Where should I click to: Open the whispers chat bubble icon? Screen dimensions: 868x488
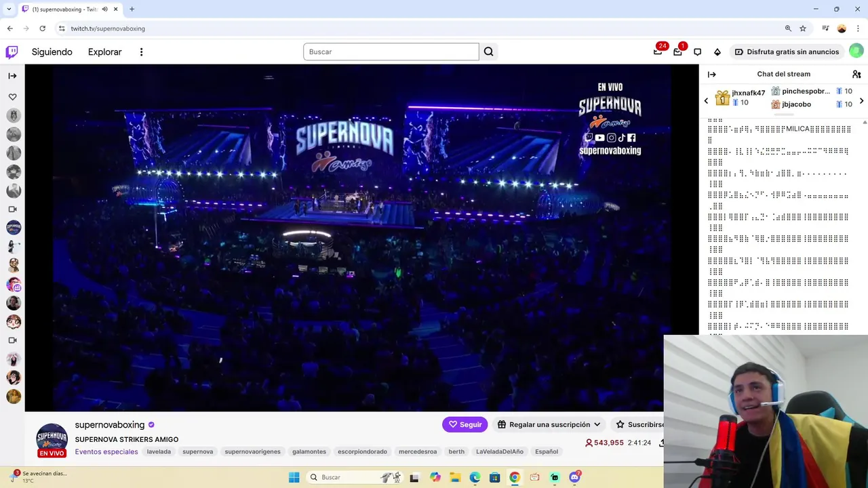(x=697, y=52)
